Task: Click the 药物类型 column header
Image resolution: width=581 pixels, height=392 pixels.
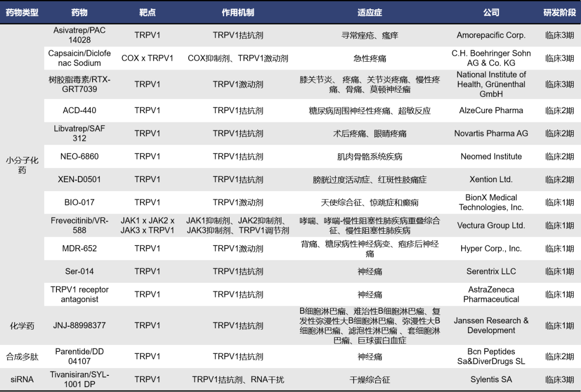Action: 22,13
